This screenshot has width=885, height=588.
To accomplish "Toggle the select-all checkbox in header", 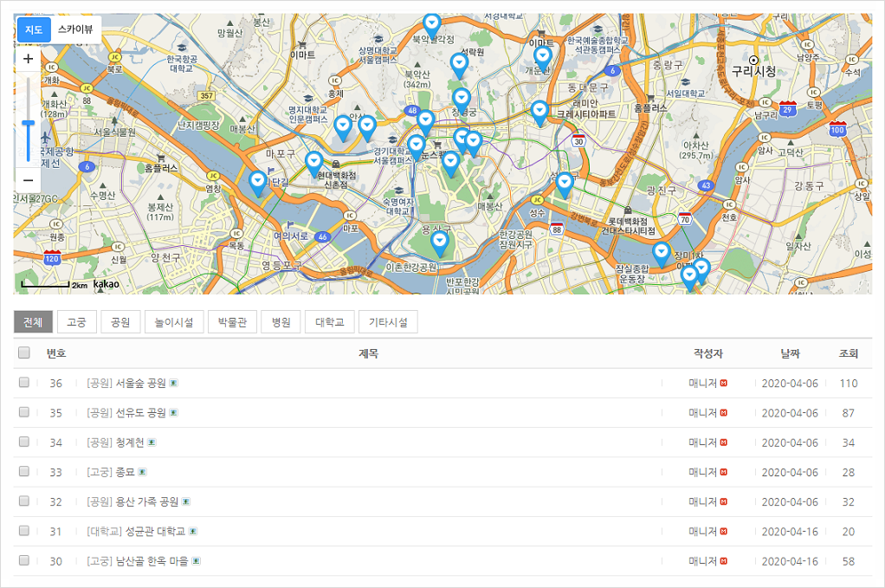I will tap(23, 352).
